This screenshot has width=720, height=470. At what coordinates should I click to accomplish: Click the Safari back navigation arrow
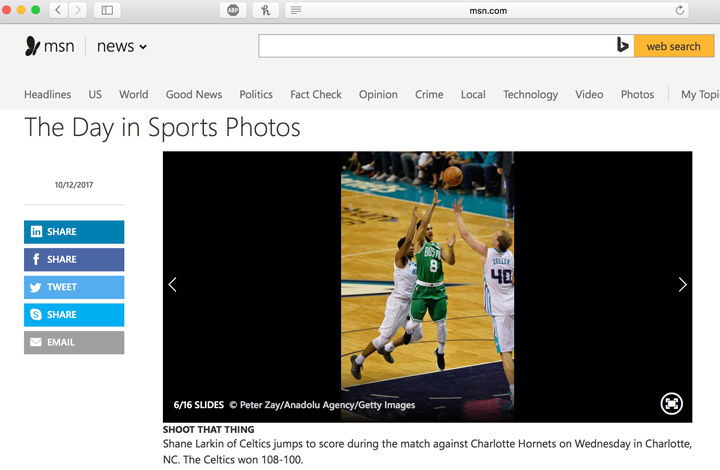[57, 10]
